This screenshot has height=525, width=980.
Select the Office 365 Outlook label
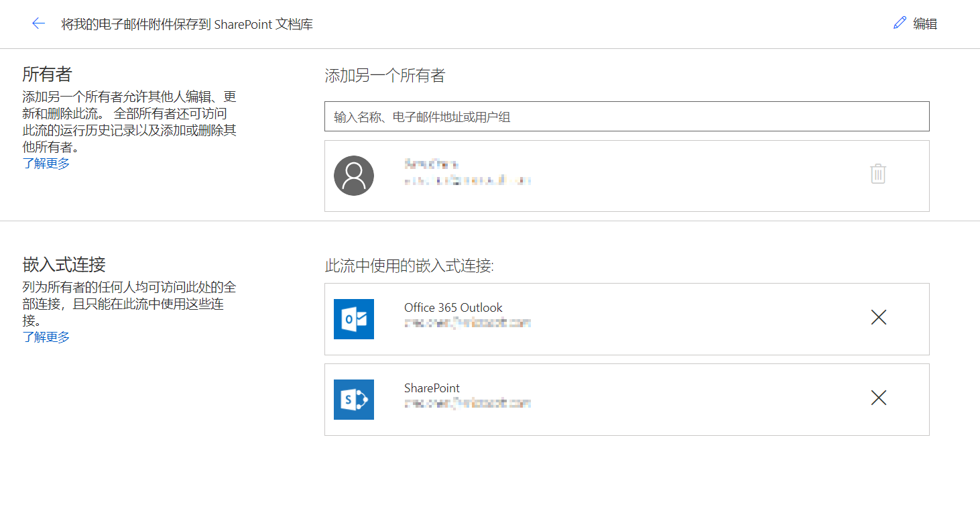tap(453, 308)
